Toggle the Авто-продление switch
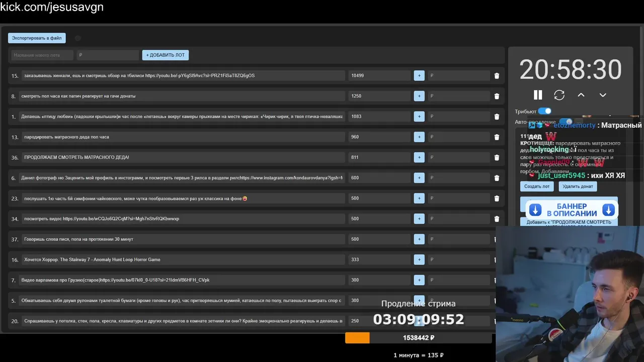 [566, 122]
